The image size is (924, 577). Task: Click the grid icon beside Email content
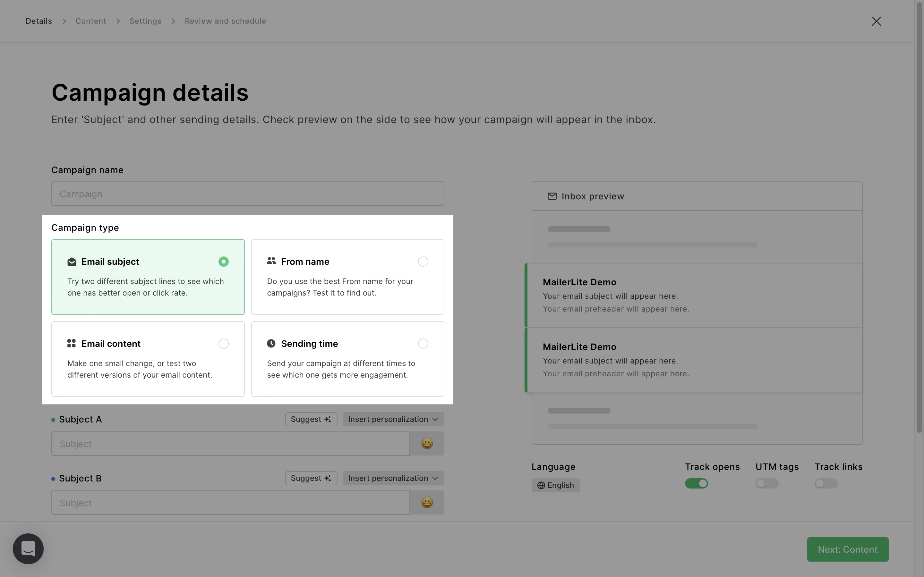[x=72, y=343]
